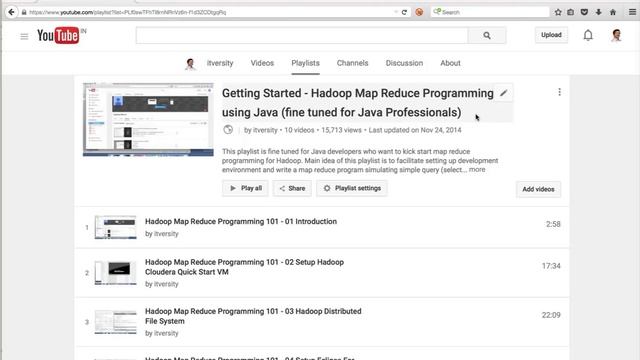
Task: Open the account avatar menu
Action: tap(616, 35)
